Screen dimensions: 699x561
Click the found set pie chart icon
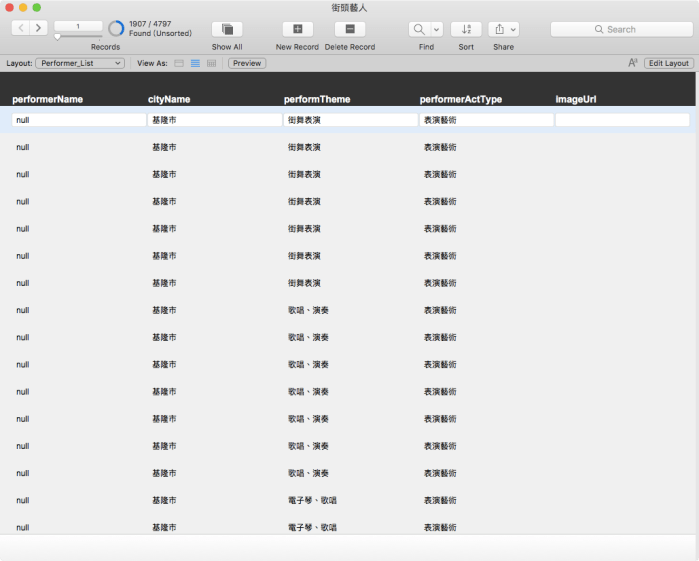click(x=116, y=29)
